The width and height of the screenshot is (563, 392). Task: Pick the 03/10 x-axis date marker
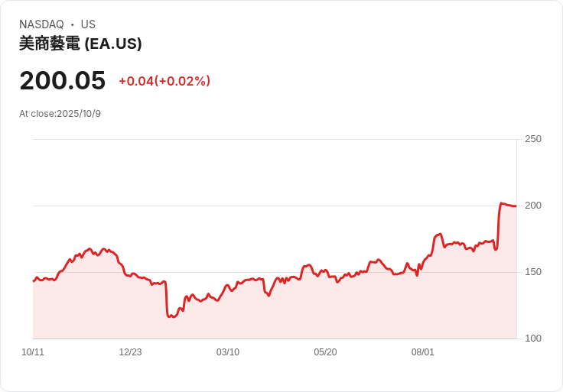point(228,352)
